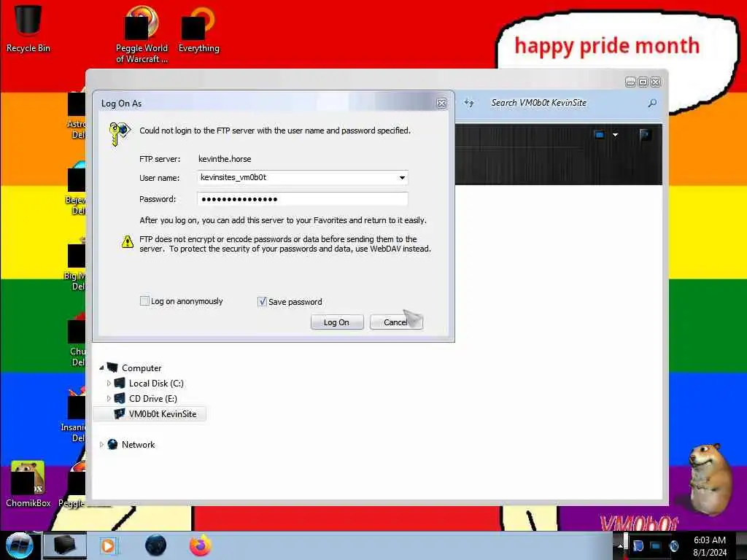Click the VM0b0t KevinSite FTP icon

pos(120,414)
